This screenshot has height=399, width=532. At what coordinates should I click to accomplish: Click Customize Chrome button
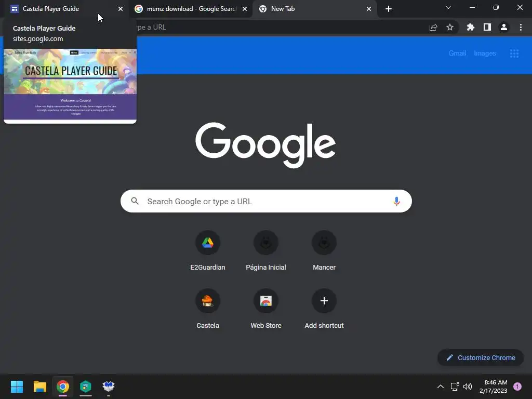(x=481, y=357)
